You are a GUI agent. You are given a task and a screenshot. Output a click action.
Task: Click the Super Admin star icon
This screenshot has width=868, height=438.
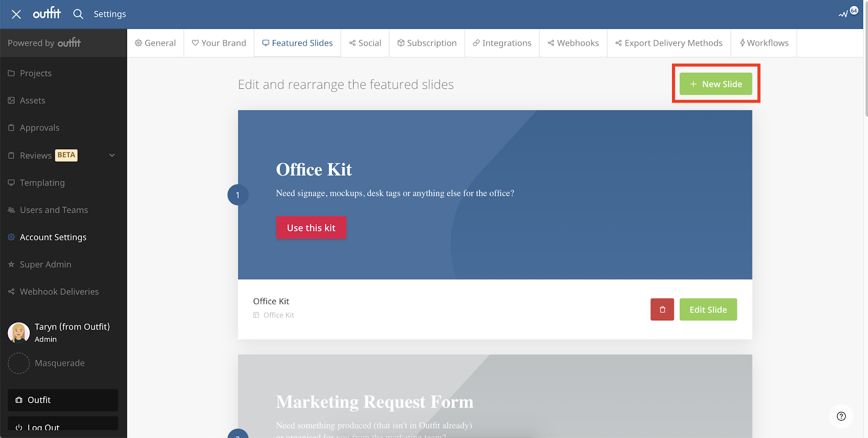pos(11,265)
